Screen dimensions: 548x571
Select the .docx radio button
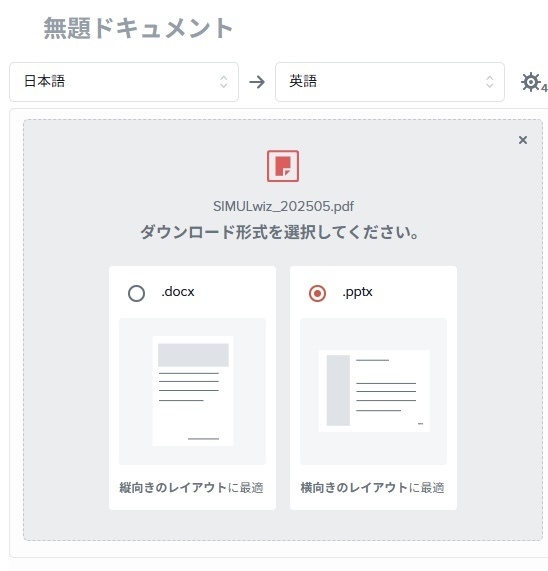[x=137, y=293]
